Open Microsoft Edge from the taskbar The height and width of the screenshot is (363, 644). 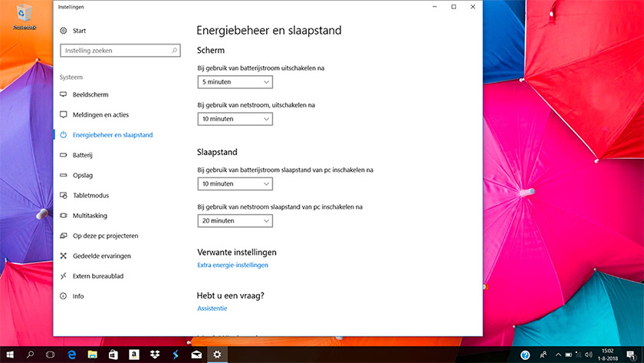[x=71, y=355]
